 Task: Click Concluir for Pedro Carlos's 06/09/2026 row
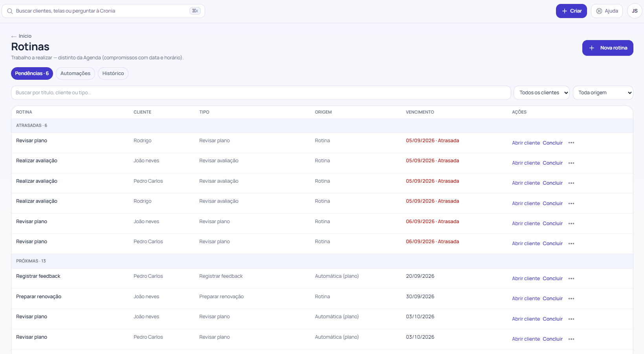[x=552, y=244]
